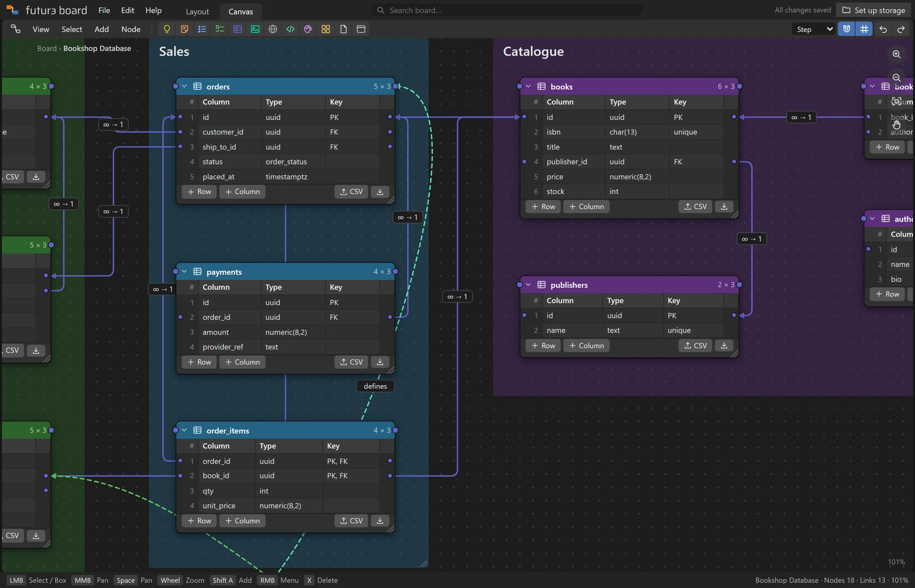
Task: Fit the view to content
Action: pyautogui.click(x=896, y=101)
